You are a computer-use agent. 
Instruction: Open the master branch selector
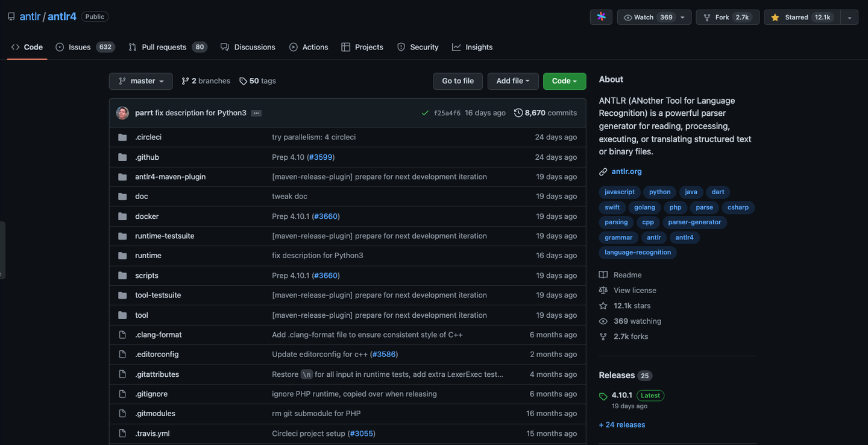140,81
